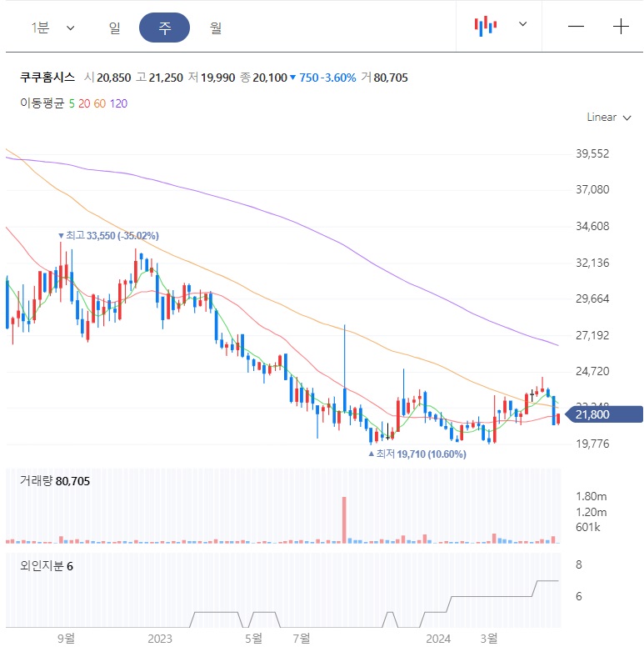644x667 pixels.
Task: Select the 60 moving average value
Action: point(99,103)
